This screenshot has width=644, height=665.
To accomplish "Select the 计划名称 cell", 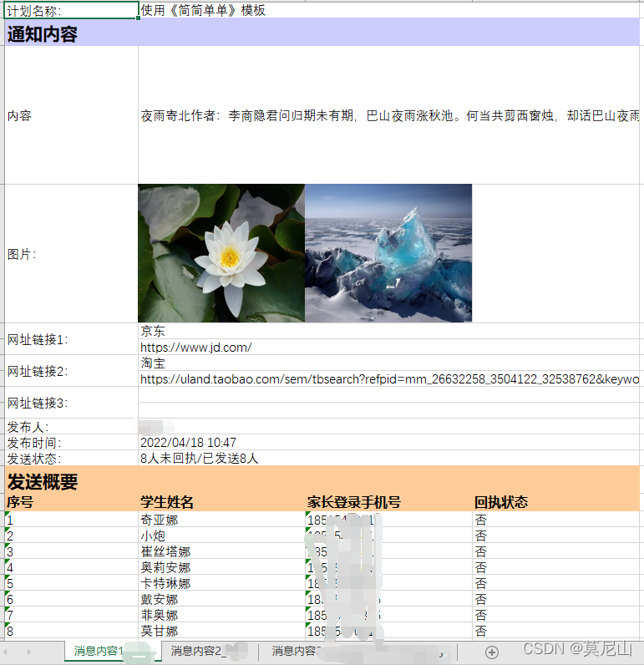I will pos(71,10).
